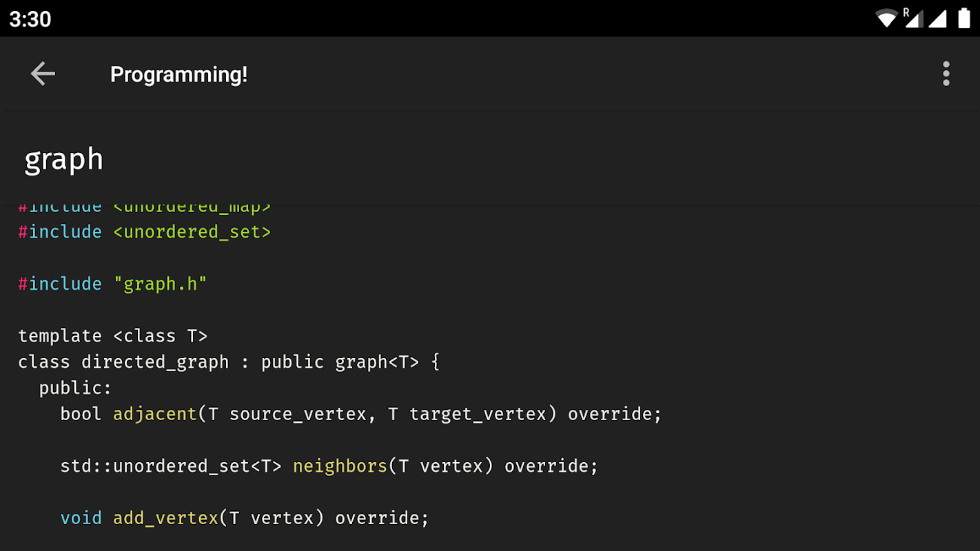
Task: Tap the back arrow to leave note
Action: point(43,74)
